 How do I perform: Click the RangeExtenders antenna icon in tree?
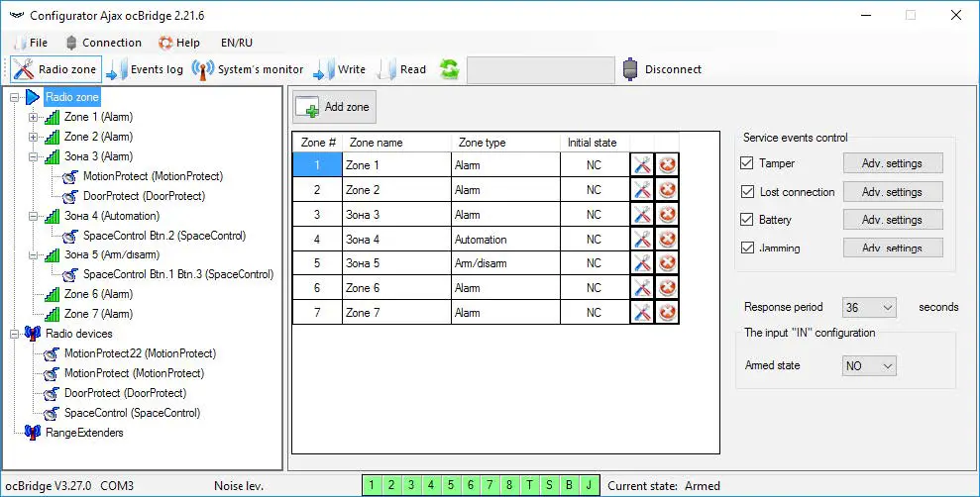33,432
